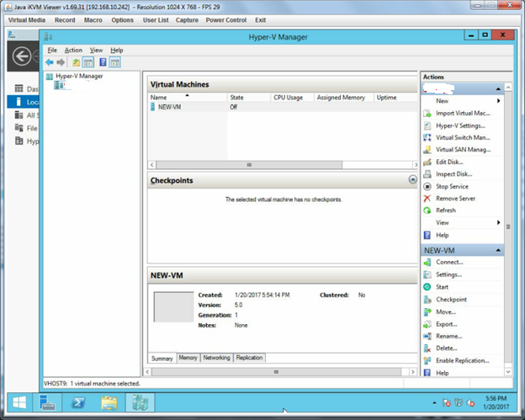
Task: Click the Assigned Memory column header
Action: (x=343, y=98)
